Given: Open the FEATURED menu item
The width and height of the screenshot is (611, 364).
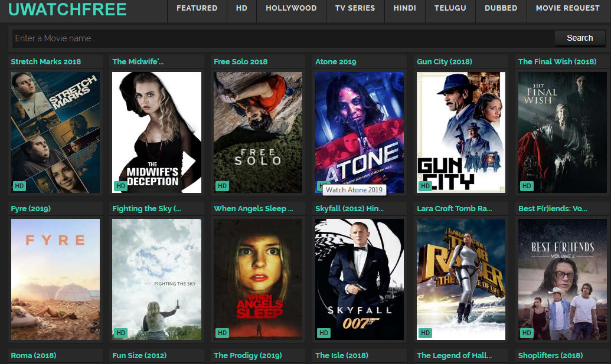Looking at the screenshot, I should [197, 8].
